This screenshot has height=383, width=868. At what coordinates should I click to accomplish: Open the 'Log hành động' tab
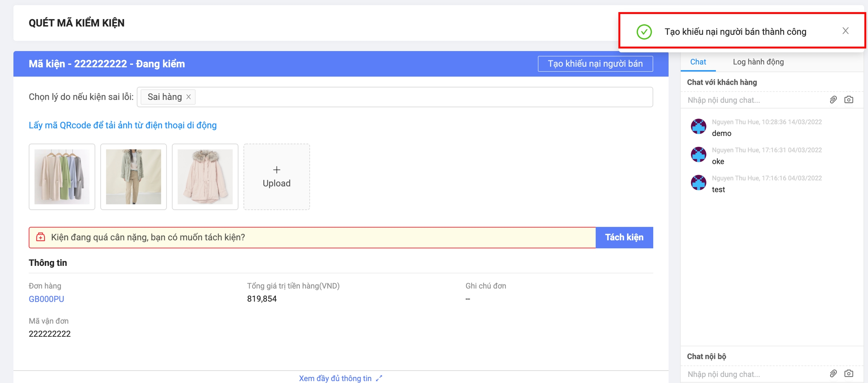tap(758, 62)
